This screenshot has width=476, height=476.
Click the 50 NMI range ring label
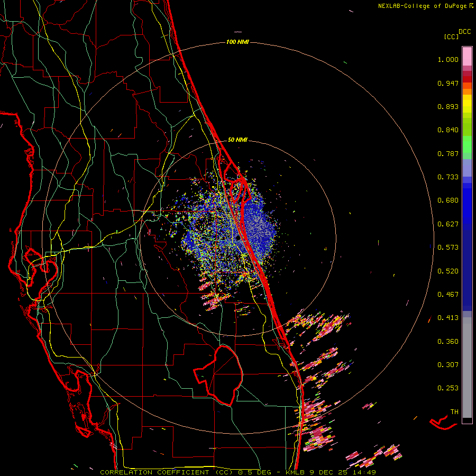pos(237,140)
